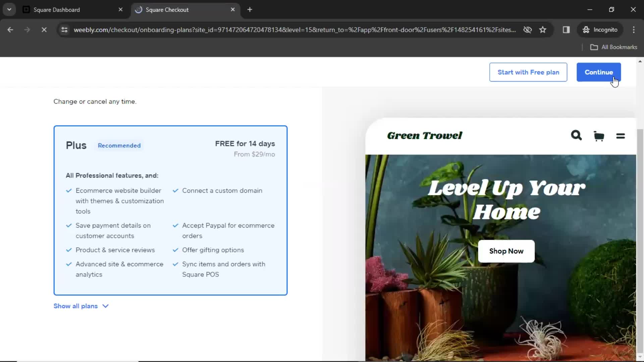The height and width of the screenshot is (362, 644).
Task: Click the cart icon on Green Trowel preview
Action: point(598,136)
